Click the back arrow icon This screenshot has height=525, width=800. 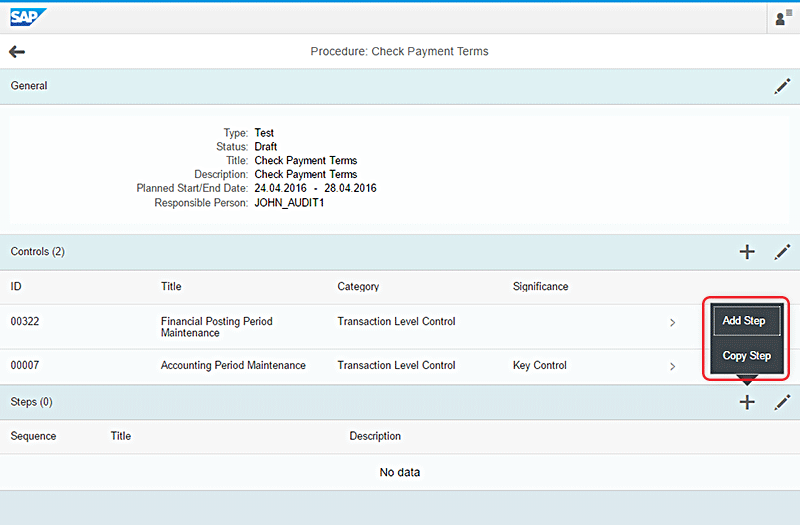[x=17, y=52]
